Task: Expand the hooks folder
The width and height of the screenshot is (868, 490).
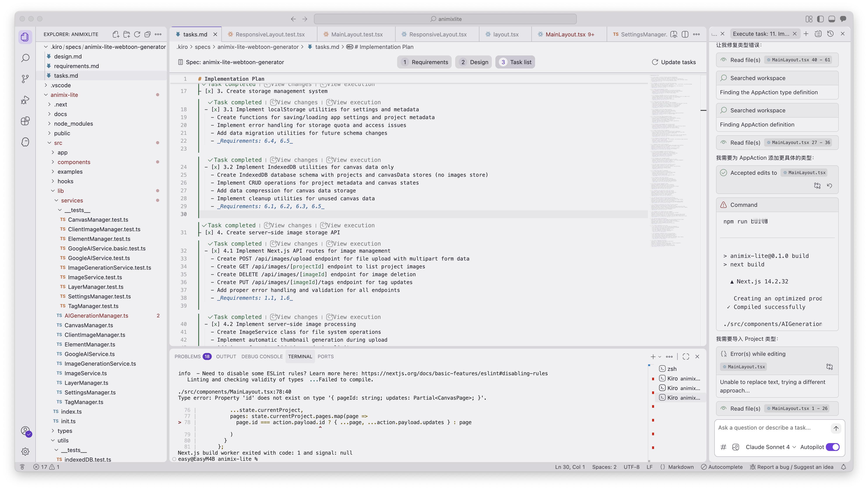Action: 53,181
